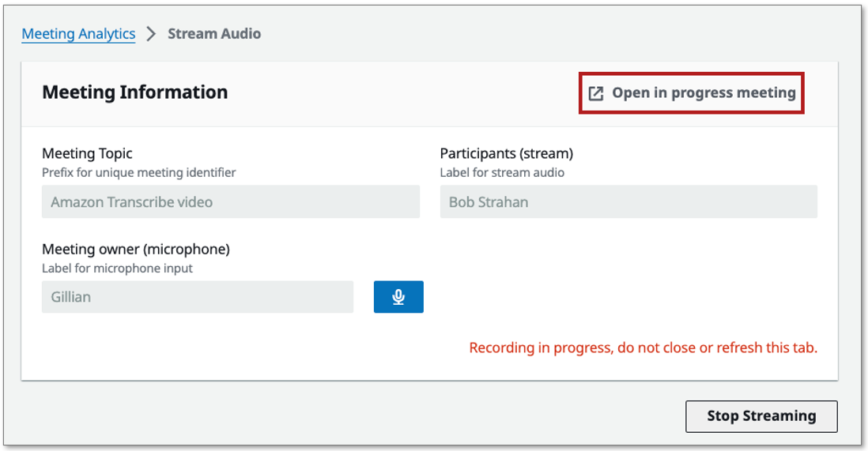Viewport: 868px width, 451px height.
Task: Click the breadcrumb chevron separator
Action: [x=151, y=35]
